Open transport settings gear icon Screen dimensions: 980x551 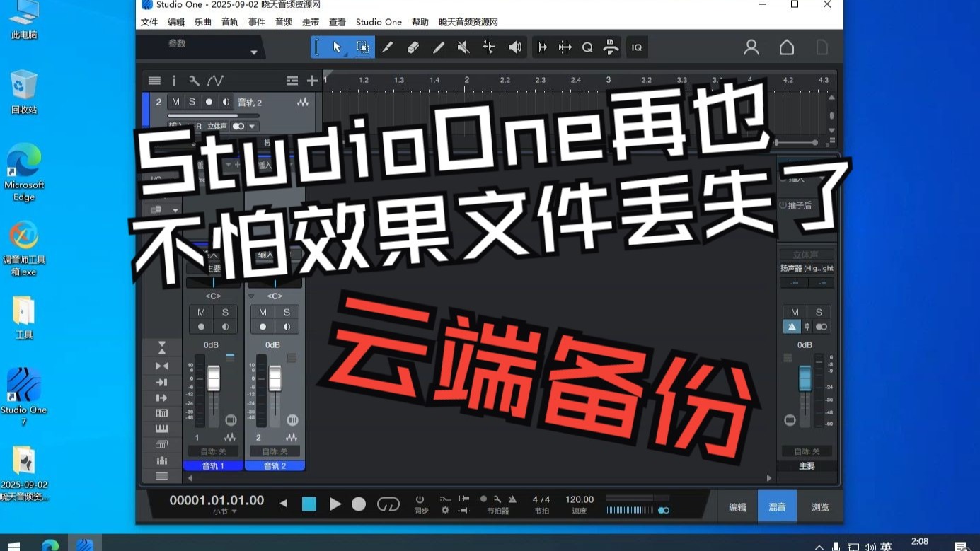tap(445, 510)
